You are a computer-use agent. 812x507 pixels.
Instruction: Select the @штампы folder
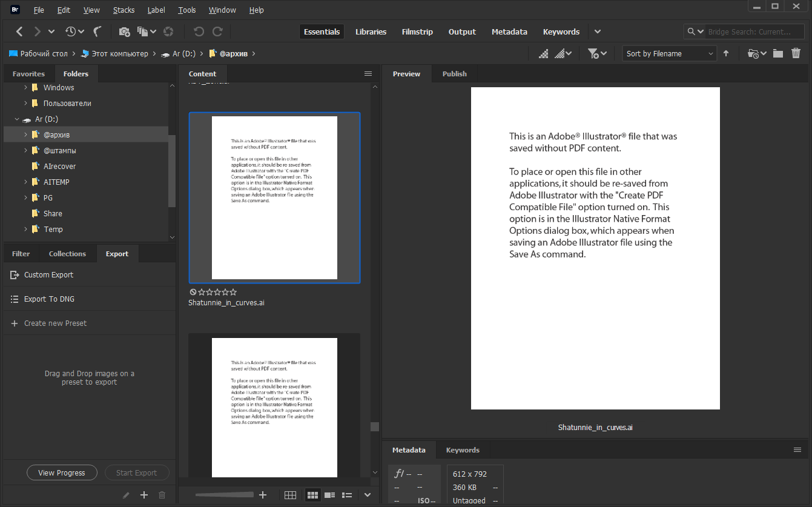coord(60,150)
